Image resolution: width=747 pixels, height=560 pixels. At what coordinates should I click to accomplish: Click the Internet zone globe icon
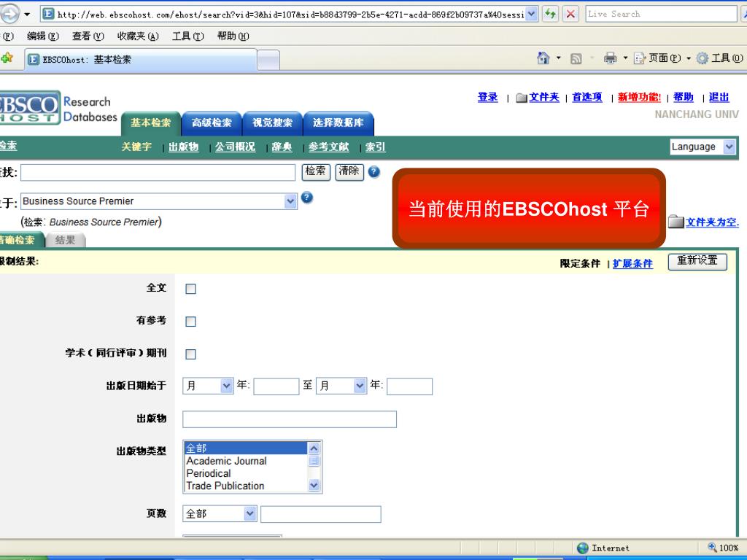[x=583, y=548]
